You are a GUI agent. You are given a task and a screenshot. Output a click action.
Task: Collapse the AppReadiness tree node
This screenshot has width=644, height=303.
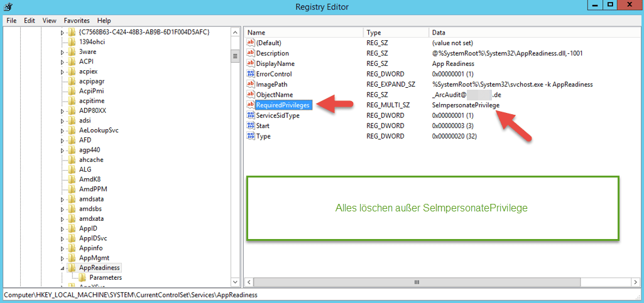pos(62,268)
